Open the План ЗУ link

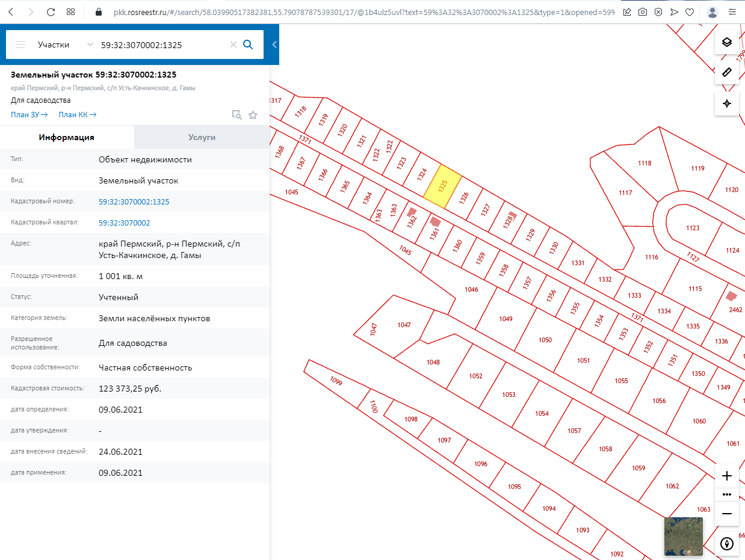coord(29,115)
